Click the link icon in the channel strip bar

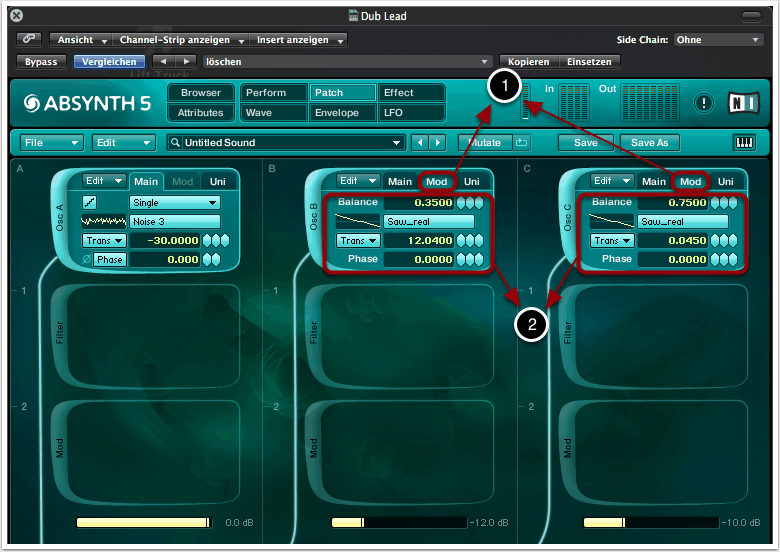[29, 40]
